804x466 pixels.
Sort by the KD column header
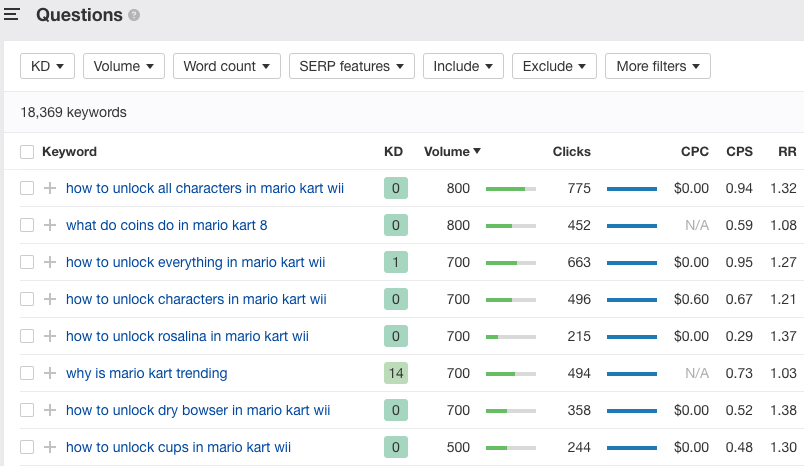point(393,152)
